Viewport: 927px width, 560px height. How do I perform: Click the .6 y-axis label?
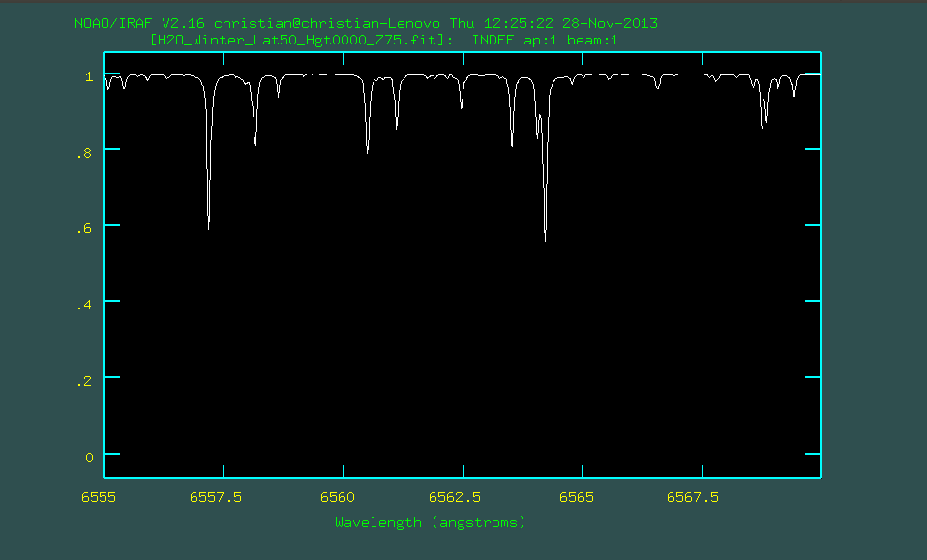[x=85, y=228]
